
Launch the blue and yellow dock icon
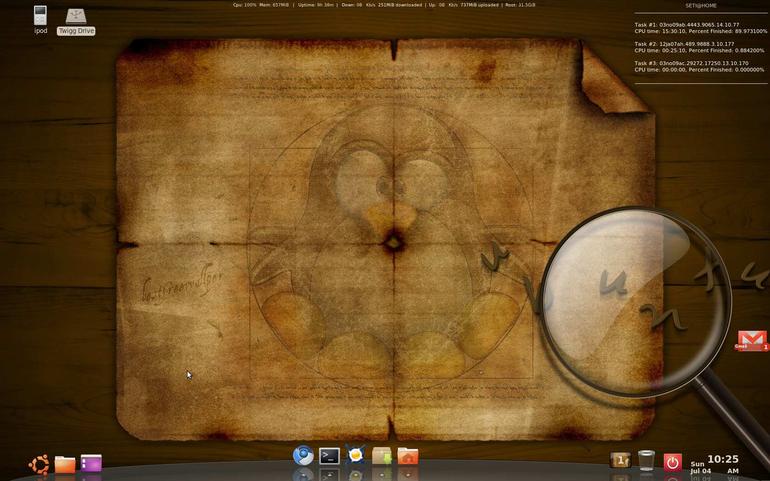point(355,455)
